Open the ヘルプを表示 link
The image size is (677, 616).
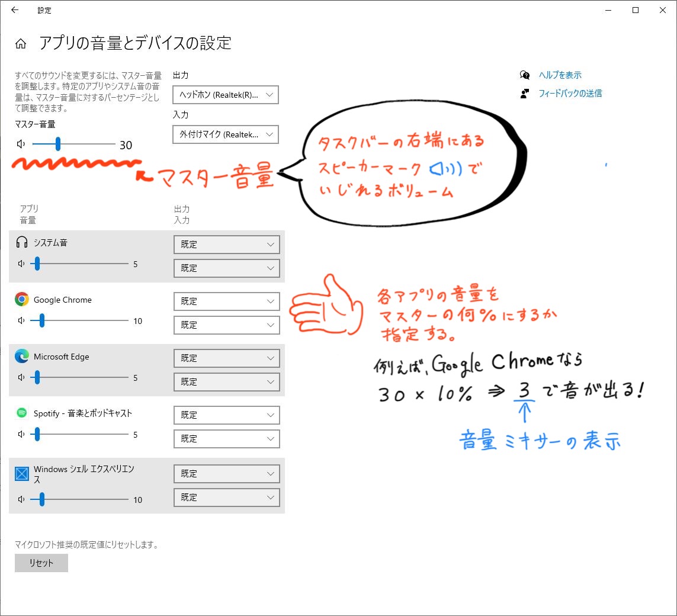(x=560, y=75)
